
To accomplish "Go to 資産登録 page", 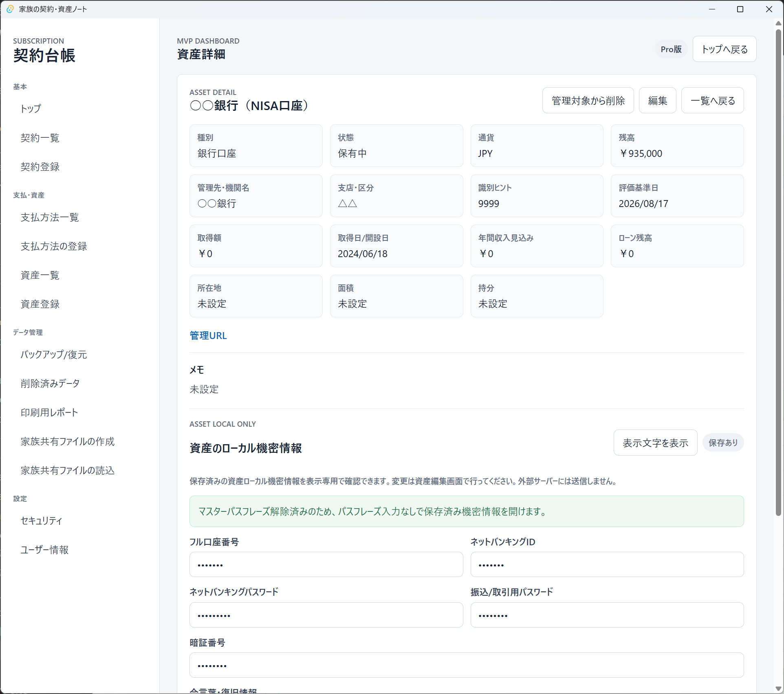I will [x=40, y=304].
